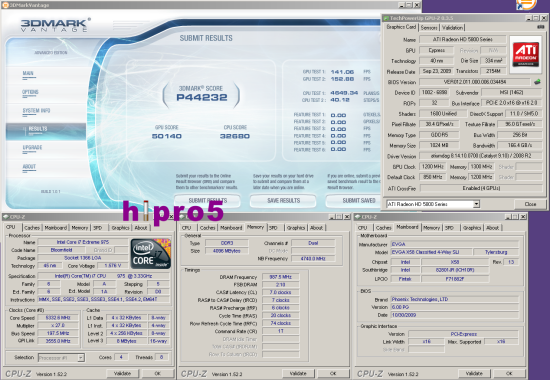Click the BIOS brand Phoenix Technologies, LTD
Viewport: 550px width, 380px height.
click(x=455, y=299)
